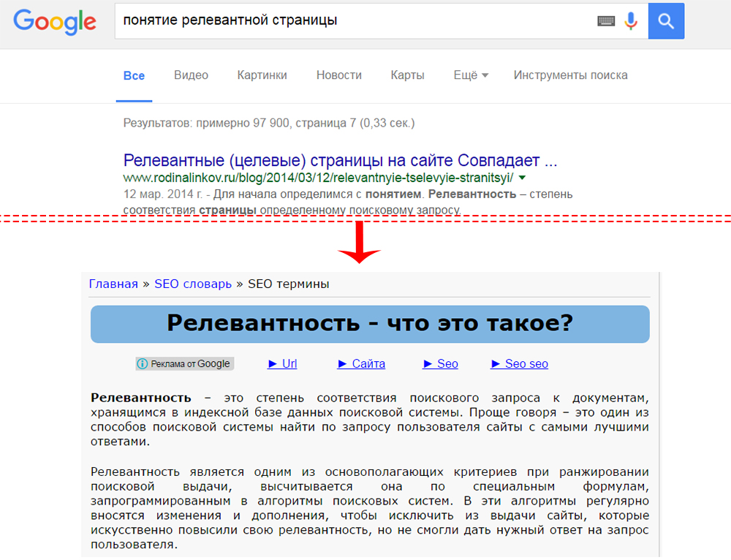This screenshot has width=731, height=560.
Task: Expand the Ещё dropdown menu
Action: 471,75
